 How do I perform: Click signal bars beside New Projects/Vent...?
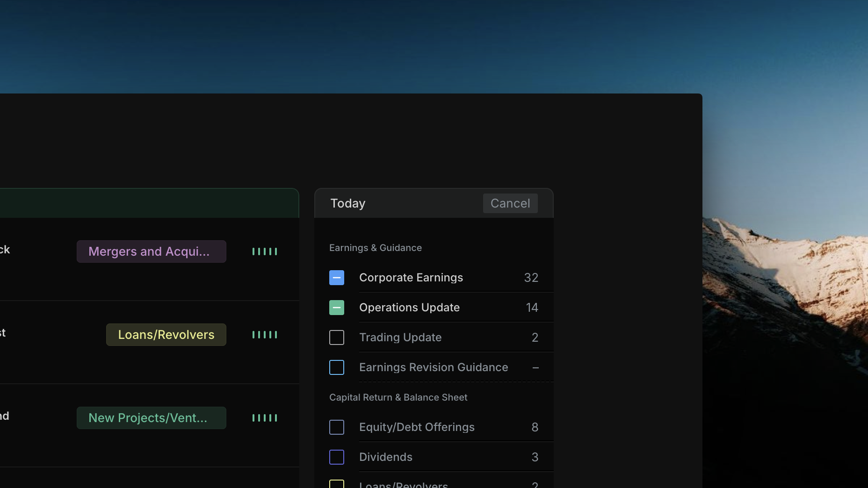point(265,418)
